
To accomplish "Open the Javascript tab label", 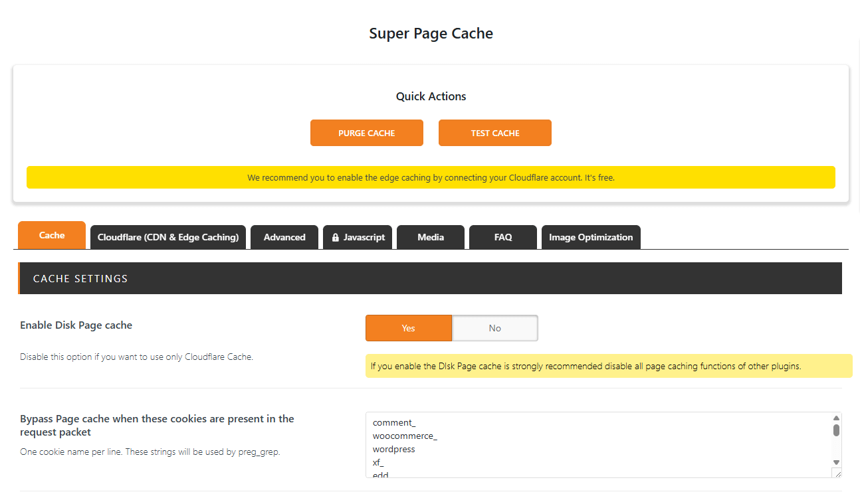I will pos(364,237).
